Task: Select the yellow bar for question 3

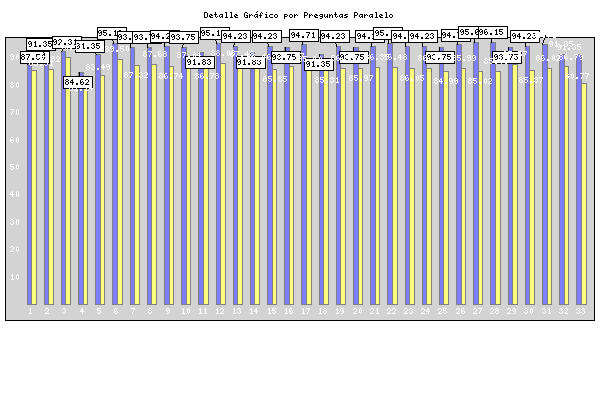Action: [x=68, y=181]
